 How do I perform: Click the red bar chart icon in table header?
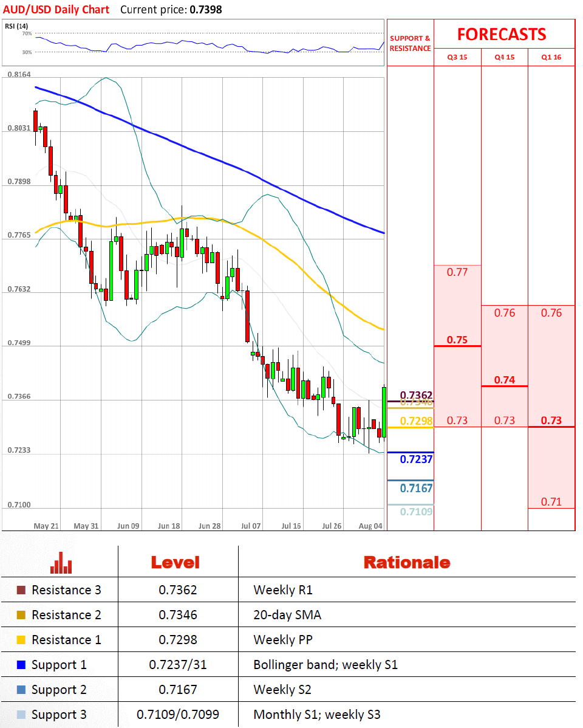[x=61, y=563]
